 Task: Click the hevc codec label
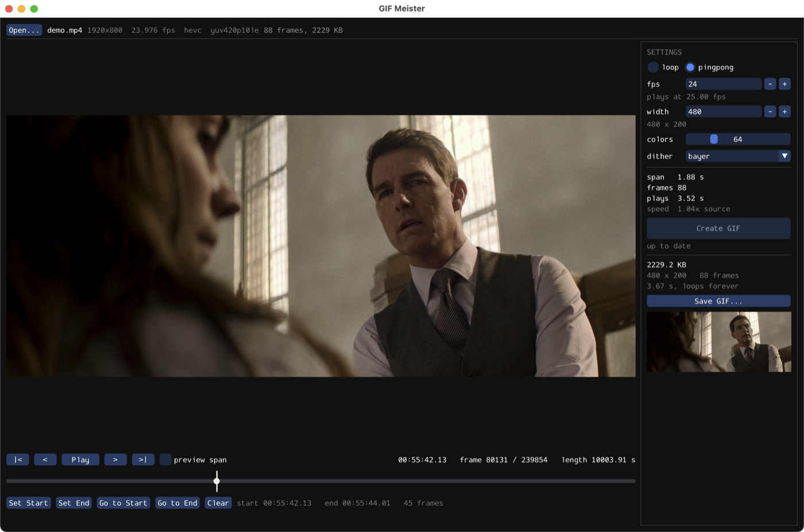point(192,30)
